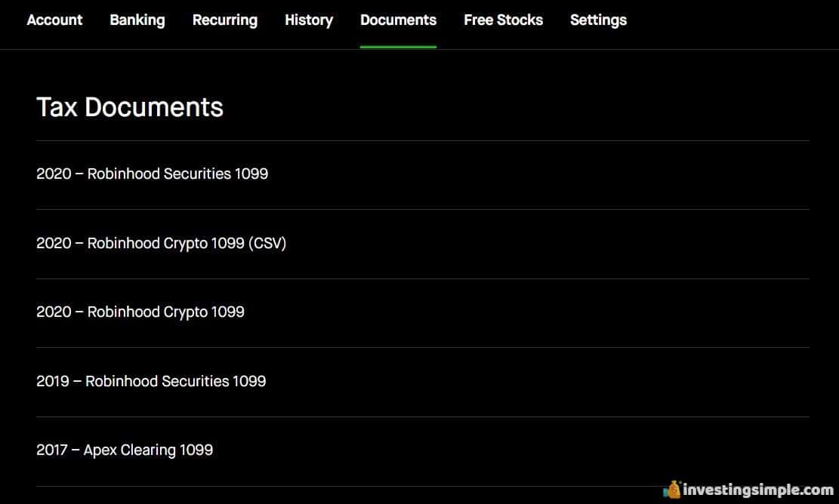The width and height of the screenshot is (839, 504).
Task: Switch to the Banking tab
Action: 137,20
